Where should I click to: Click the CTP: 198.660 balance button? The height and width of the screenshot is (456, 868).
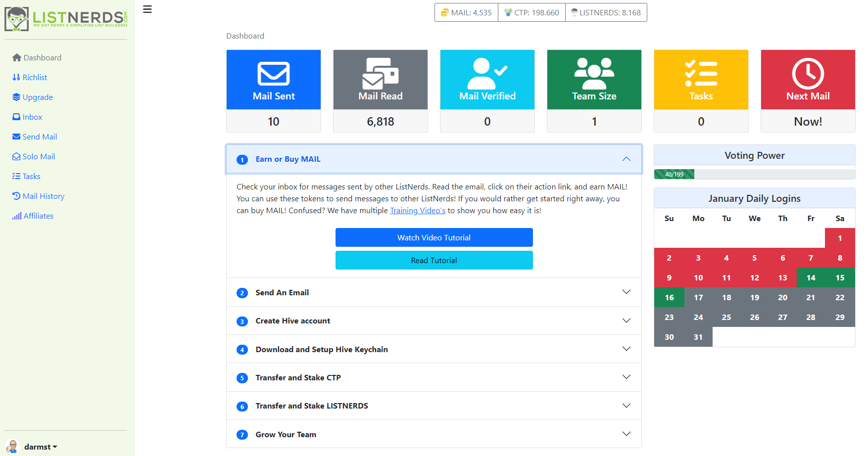pos(531,12)
